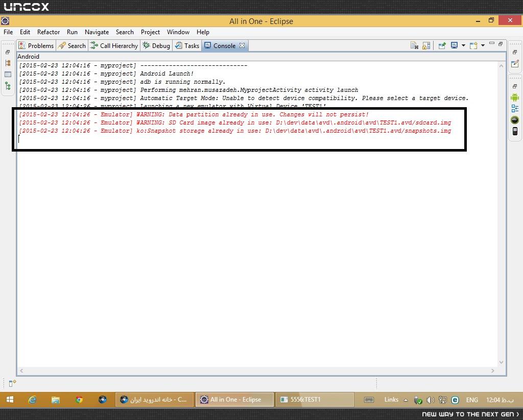Screen dimensions: 523x420
Task: Switch to the Tasks tab
Action: (187, 45)
